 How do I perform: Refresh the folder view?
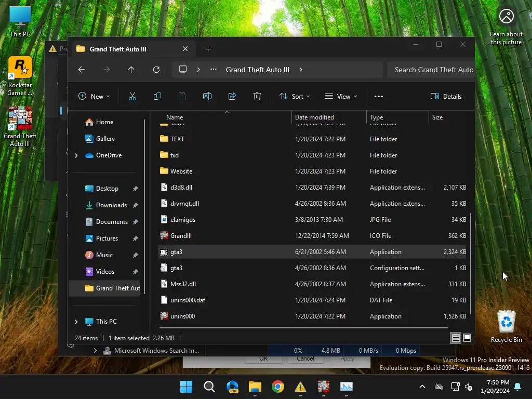[x=156, y=70]
